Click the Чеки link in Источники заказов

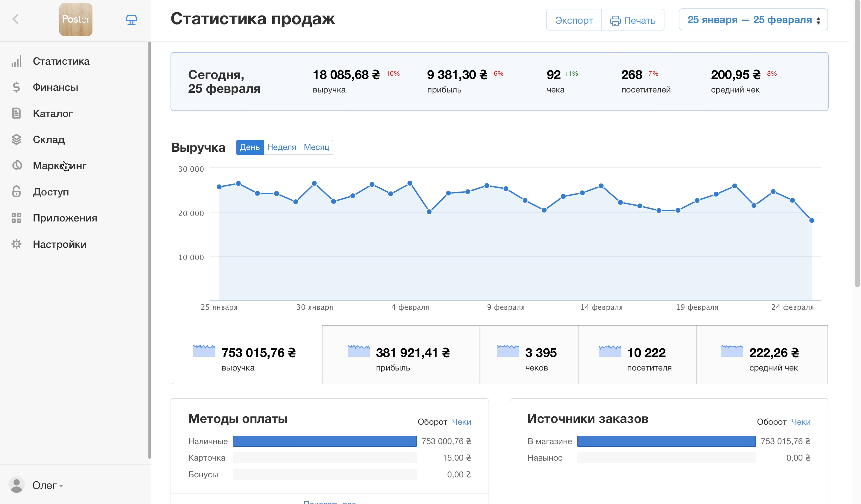coord(801,422)
